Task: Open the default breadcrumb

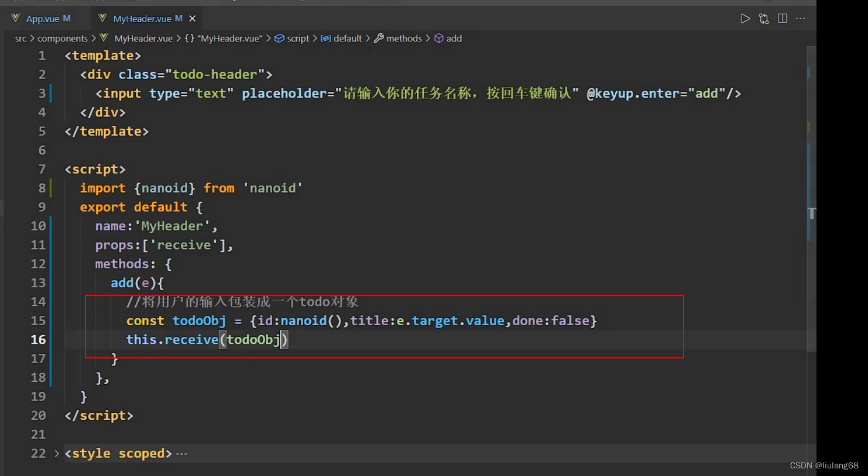Action: (x=341, y=39)
